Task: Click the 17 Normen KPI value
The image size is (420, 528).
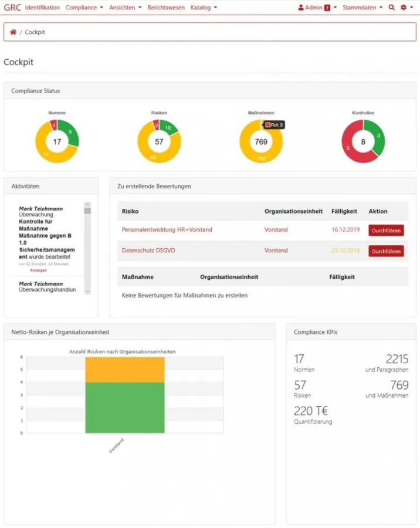Action: point(299,359)
